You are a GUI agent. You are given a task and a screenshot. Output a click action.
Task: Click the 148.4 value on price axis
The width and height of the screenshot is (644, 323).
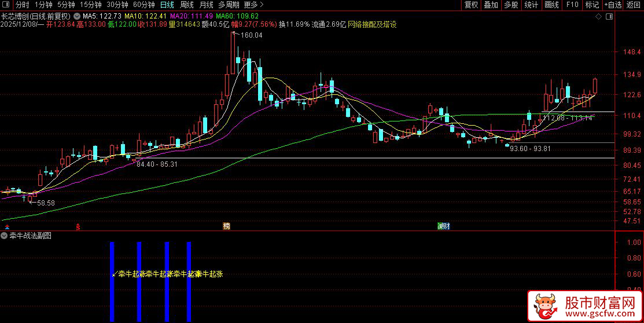(x=632, y=52)
